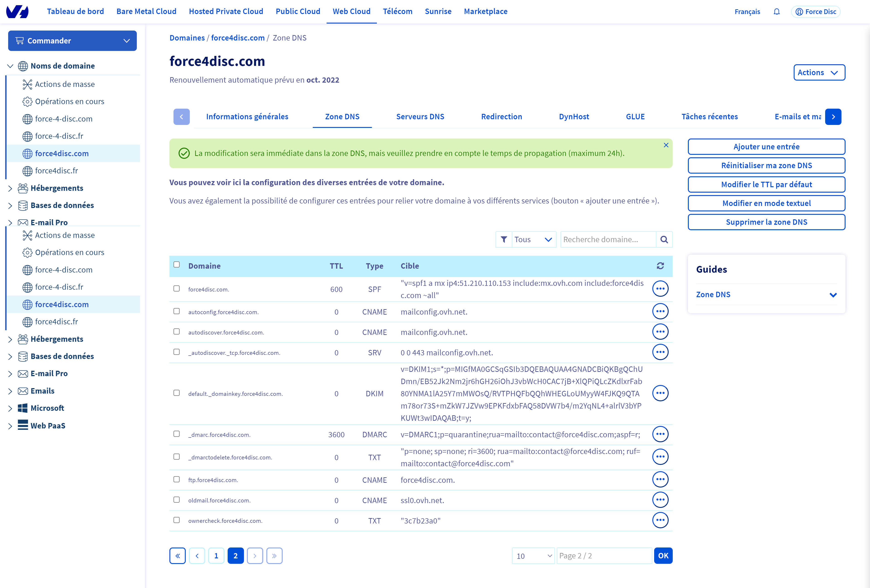870x588 pixels.
Task: Click the OVH logo
Action: (x=17, y=12)
